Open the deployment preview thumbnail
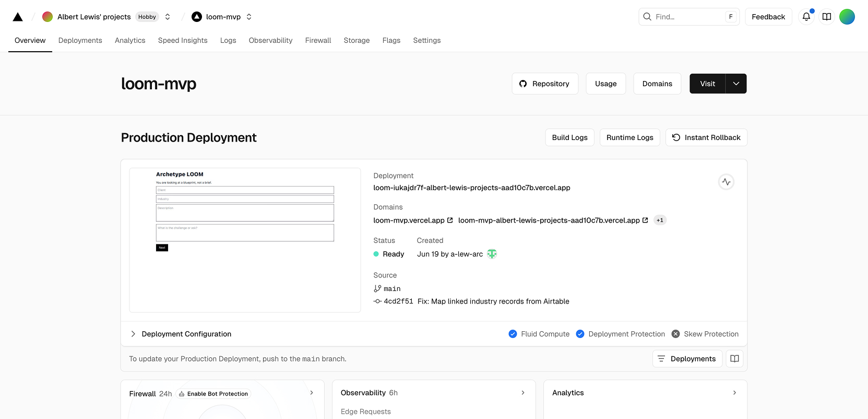 [245, 240]
